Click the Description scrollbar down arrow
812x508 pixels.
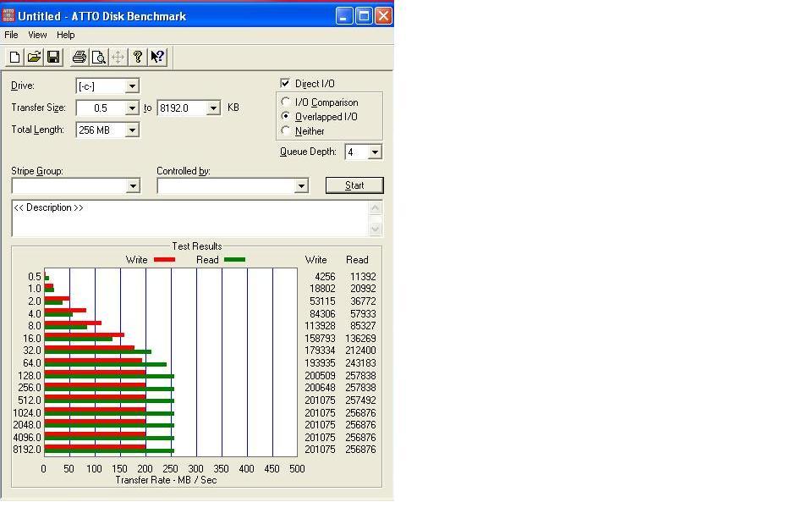point(376,229)
